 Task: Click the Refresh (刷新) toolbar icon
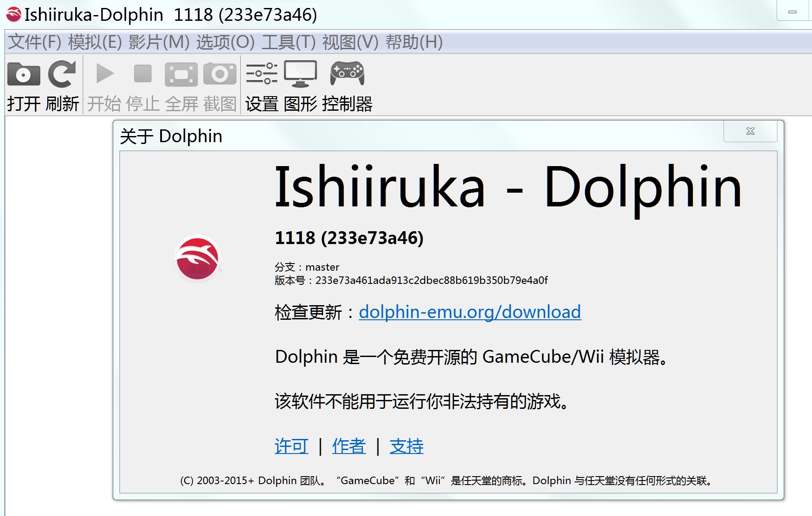pyautogui.click(x=62, y=74)
